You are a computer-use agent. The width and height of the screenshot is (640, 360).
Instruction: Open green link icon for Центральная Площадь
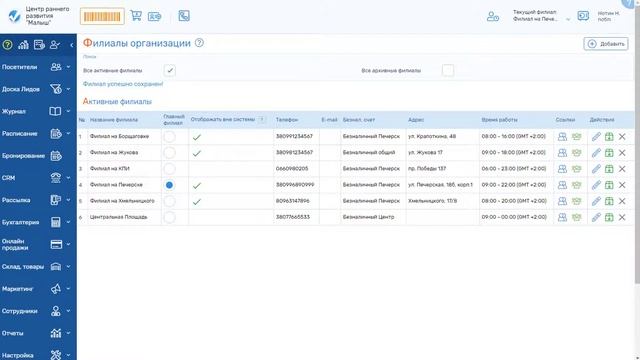(x=576, y=217)
